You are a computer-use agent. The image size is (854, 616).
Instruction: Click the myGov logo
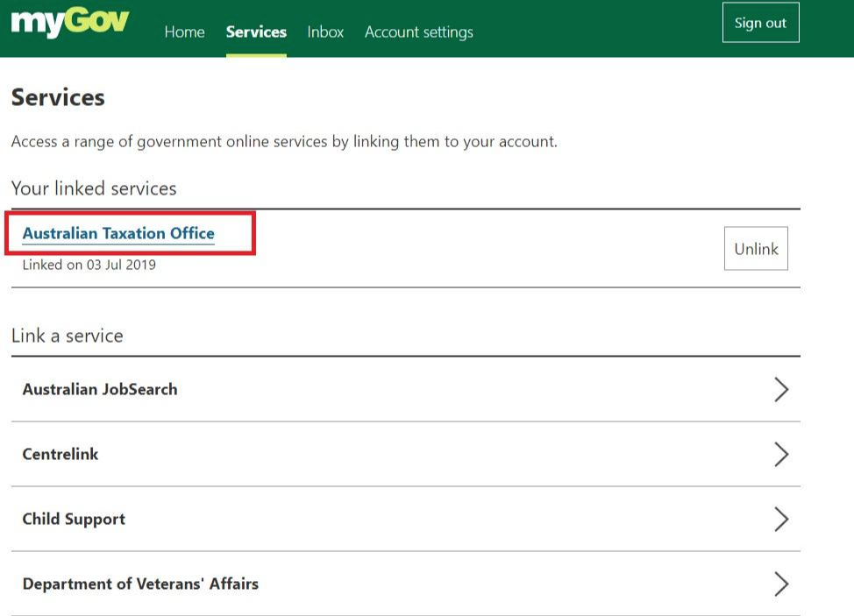click(x=70, y=24)
